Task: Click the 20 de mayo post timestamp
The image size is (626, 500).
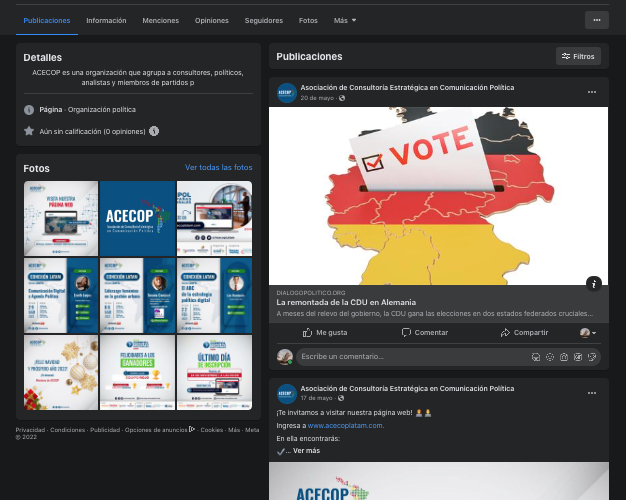Action: [x=317, y=98]
